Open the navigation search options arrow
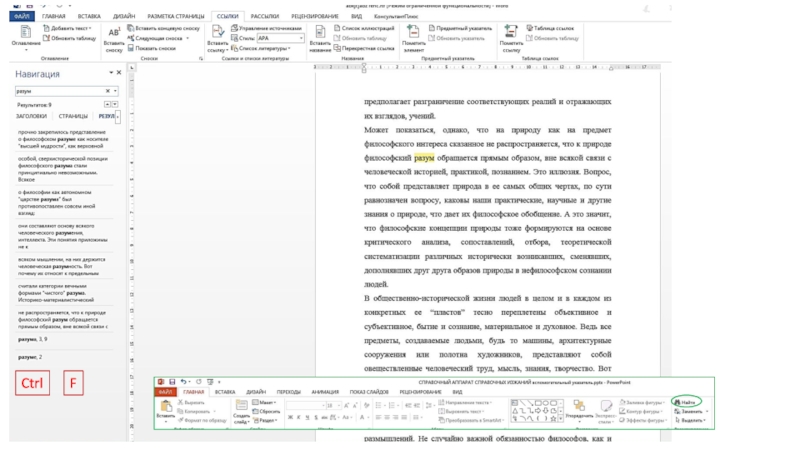The height and width of the screenshot is (450, 800). [116, 90]
